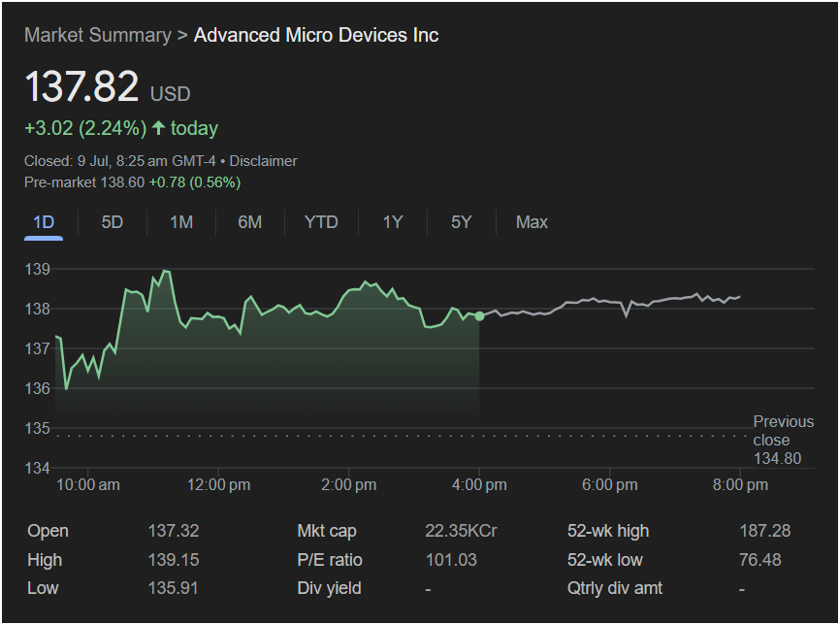
Task: Click the Div yield label
Action: tap(329, 588)
